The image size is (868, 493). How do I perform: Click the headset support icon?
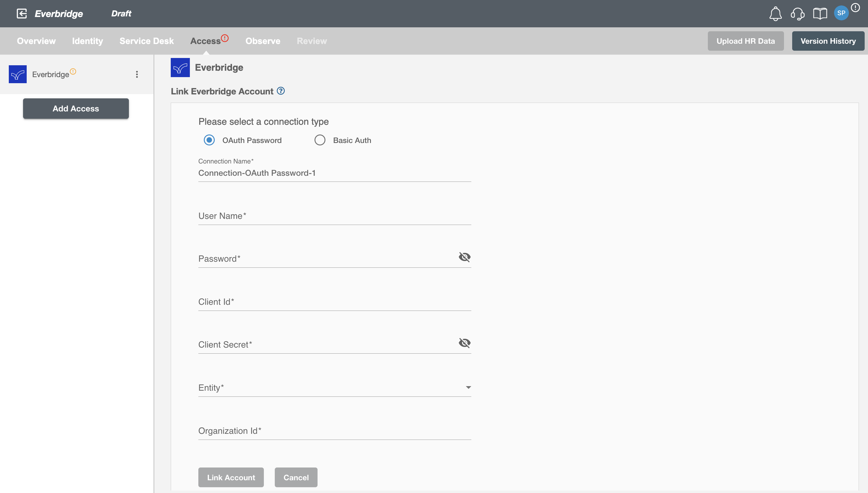[x=797, y=13]
